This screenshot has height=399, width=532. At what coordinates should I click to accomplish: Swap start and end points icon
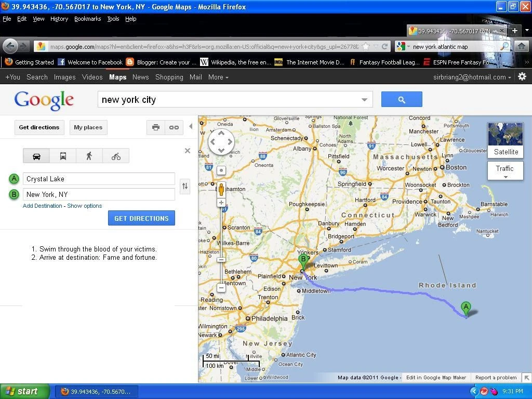pyautogui.click(x=185, y=186)
